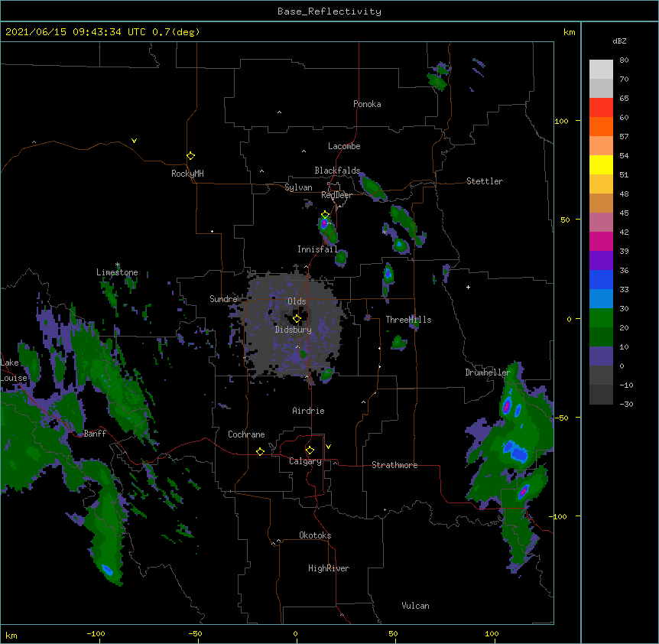Click the Vulcan label

click(415, 606)
